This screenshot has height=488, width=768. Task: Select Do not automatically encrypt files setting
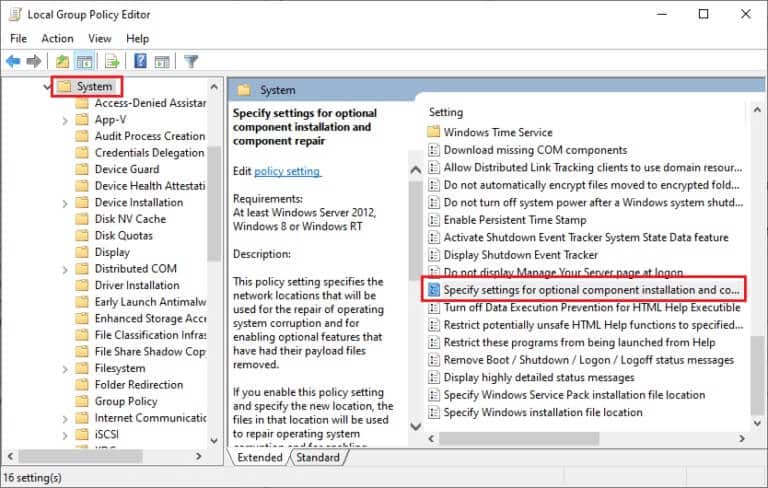584,185
